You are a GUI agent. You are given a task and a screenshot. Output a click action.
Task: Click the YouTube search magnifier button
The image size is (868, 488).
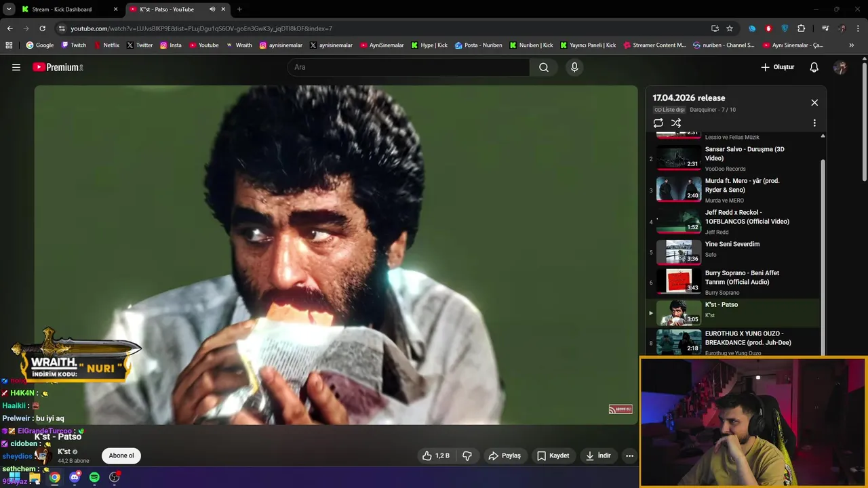544,67
